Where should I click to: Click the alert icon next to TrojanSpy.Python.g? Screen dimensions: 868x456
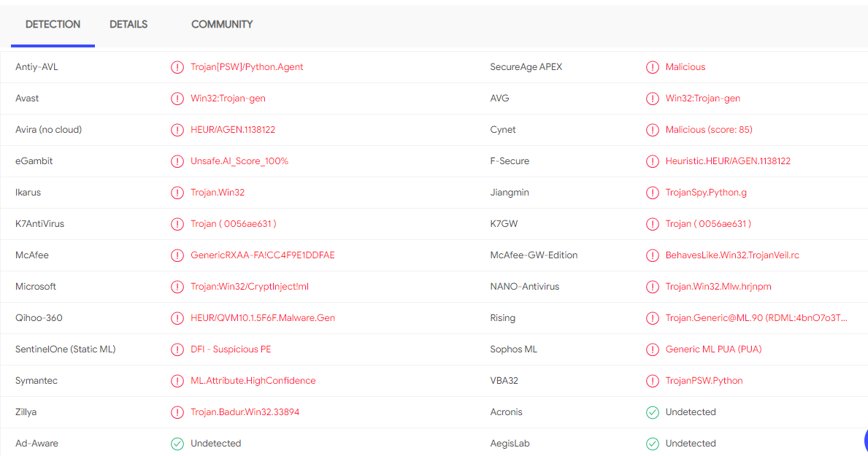coord(653,193)
